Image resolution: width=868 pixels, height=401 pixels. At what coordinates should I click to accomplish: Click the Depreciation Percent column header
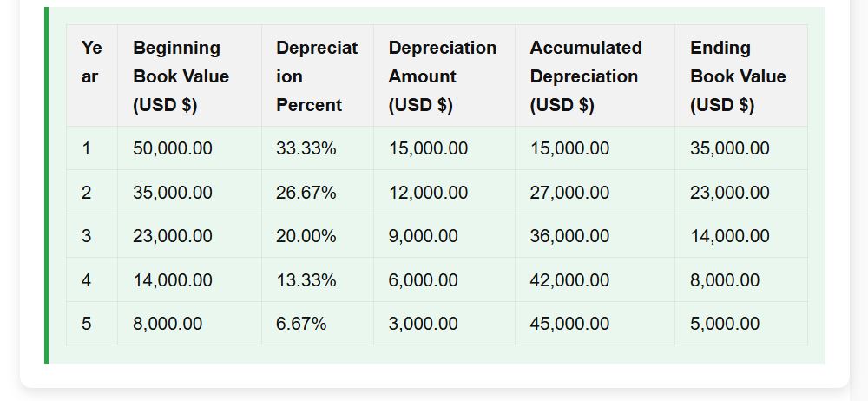pos(317,76)
